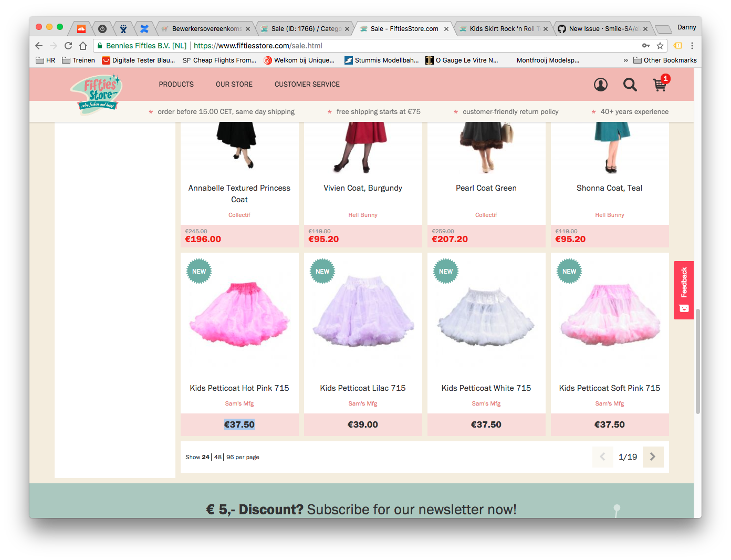Click the page vertical scrollbar thumb
The width and height of the screenshot is (731, 560).
click(698, 361)
